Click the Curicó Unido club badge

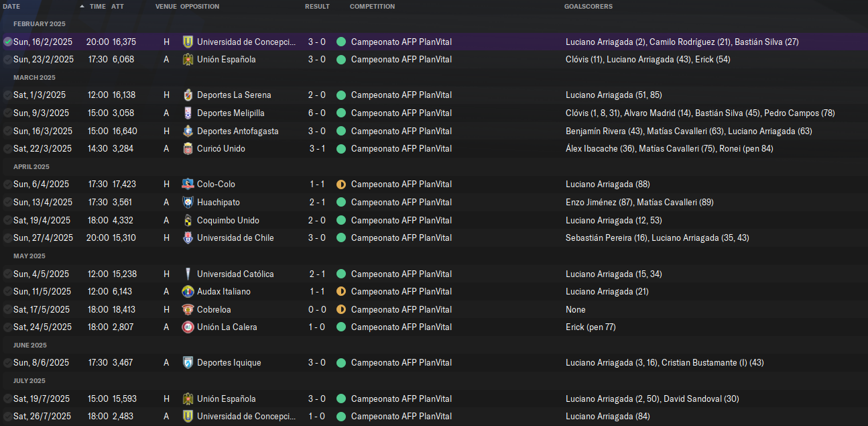[188, 148]
